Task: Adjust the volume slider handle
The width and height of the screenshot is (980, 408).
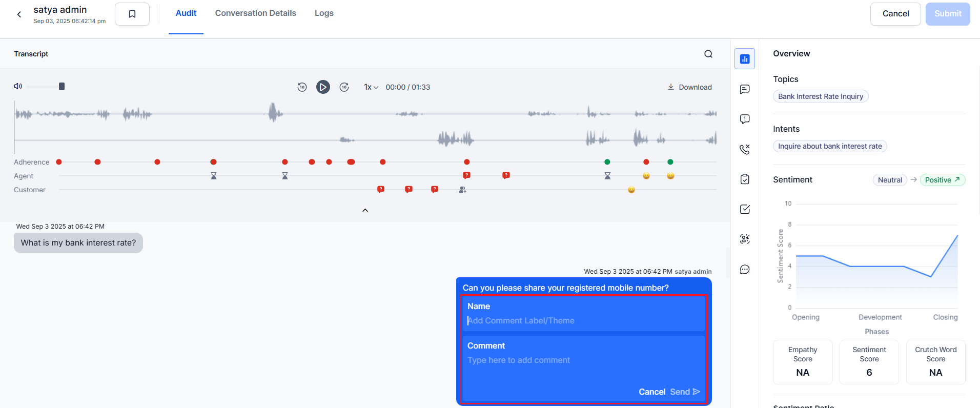Action: [x=62, y=86]
